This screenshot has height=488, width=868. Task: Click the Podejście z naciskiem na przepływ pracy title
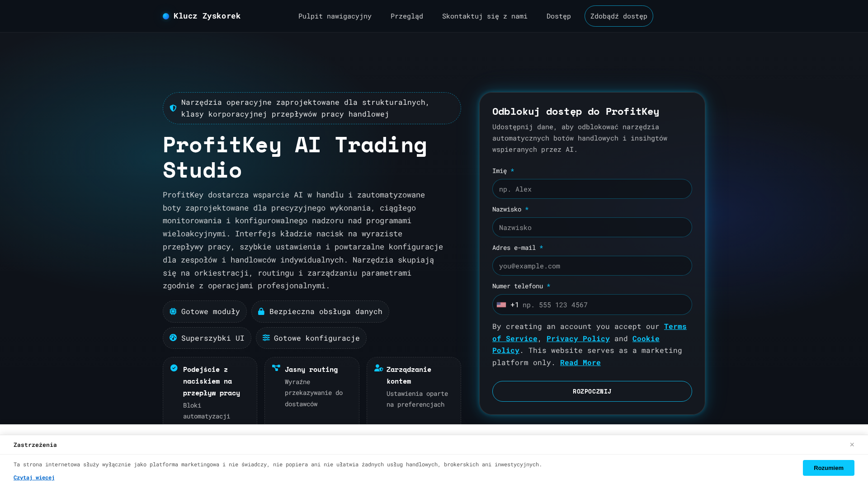point(212,381)
